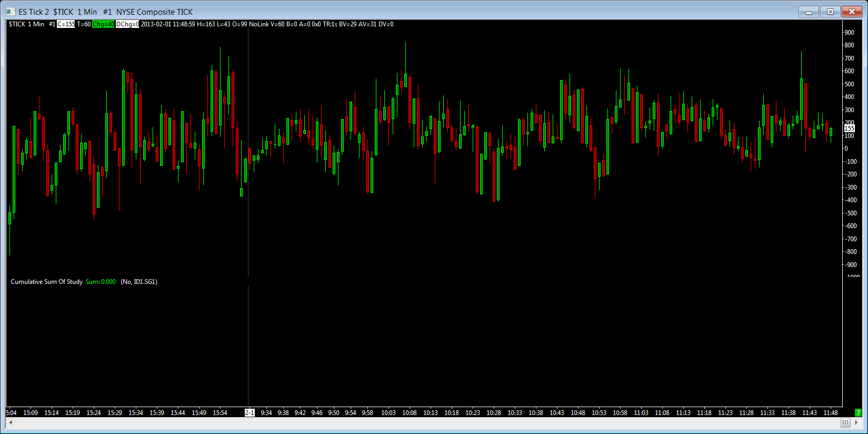Click the AV=31 ask volume value
The image size is (868, 434).
367,24
